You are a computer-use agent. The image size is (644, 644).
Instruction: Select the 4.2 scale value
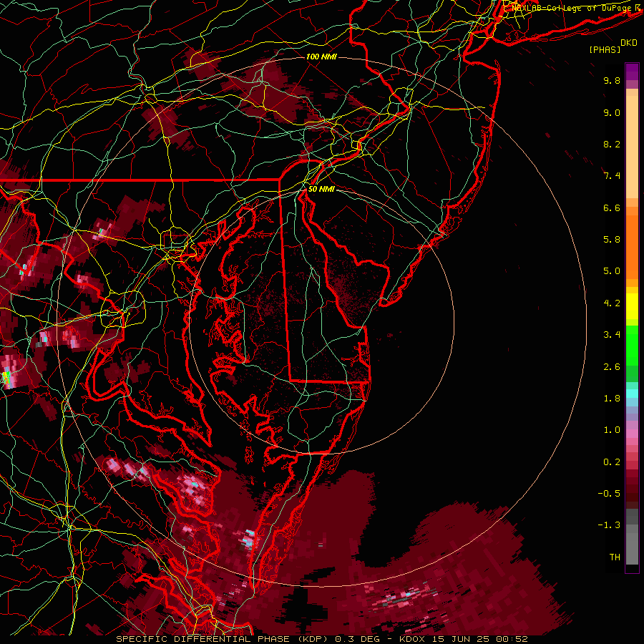(x=612, y=303)
